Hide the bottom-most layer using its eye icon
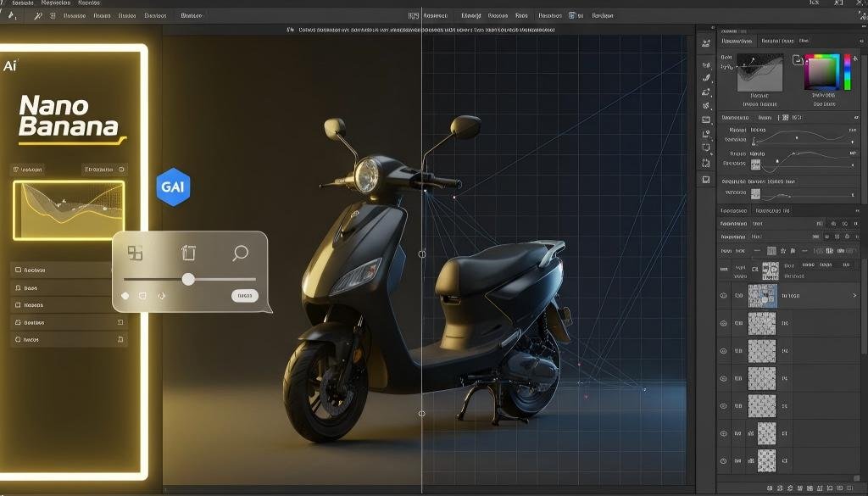 (724, 461)
